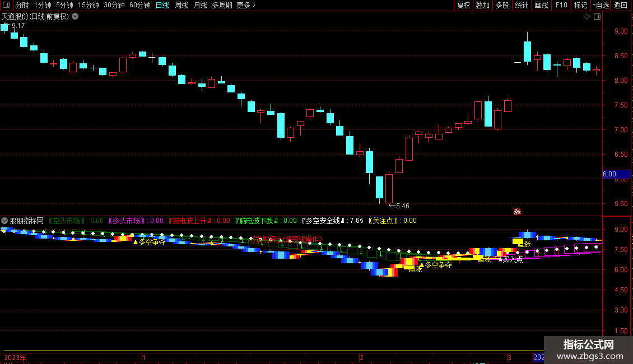Toggle the right side panel icon
The height and width of the screenshot is (364, 633).
tap(597, 17)
